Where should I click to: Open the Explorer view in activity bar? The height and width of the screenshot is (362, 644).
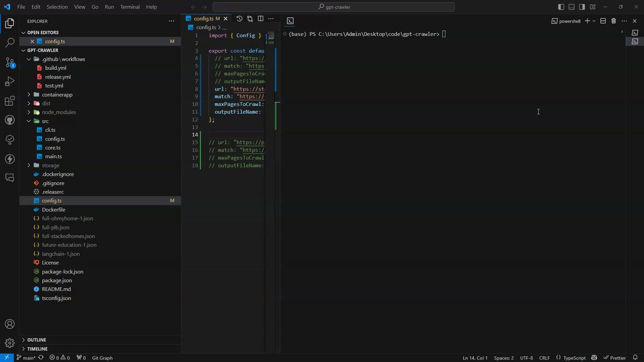click(10, 23)
